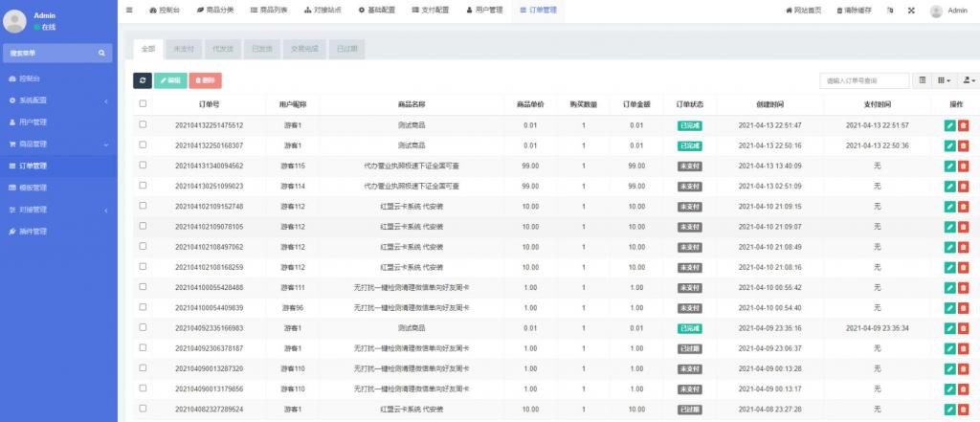980x422 pixels.
Task: Click the fullscreen icon in top bar
Action: tap(910, 11)
